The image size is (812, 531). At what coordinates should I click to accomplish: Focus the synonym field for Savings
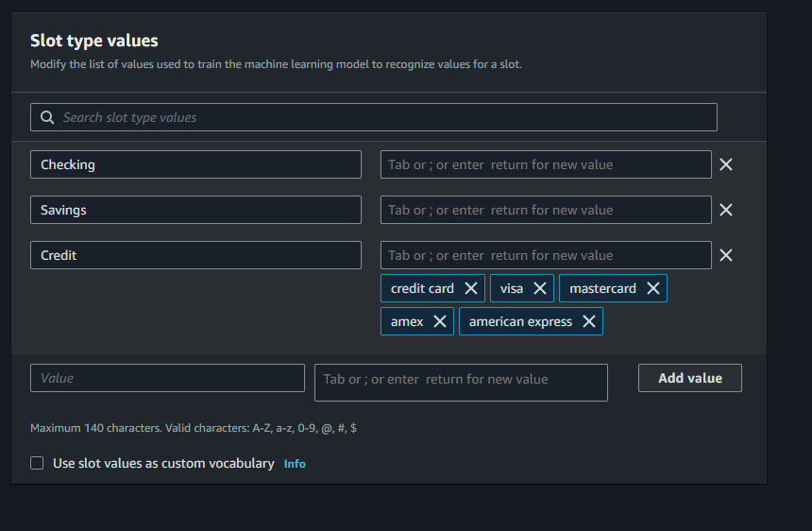[545, 210]
